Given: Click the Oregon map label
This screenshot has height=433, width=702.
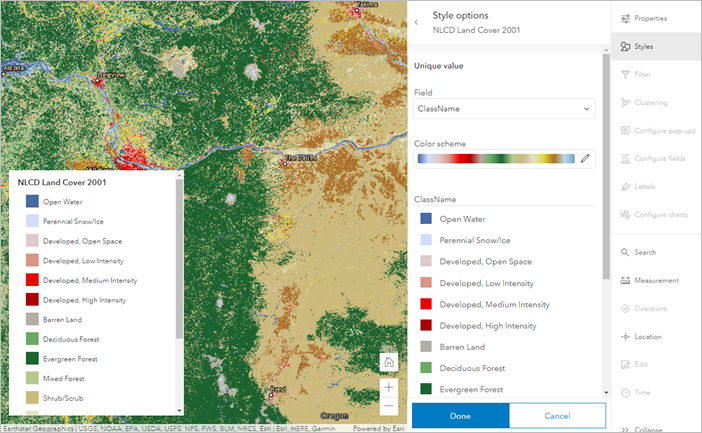Looking at the screenshot, I should (334, 416).
